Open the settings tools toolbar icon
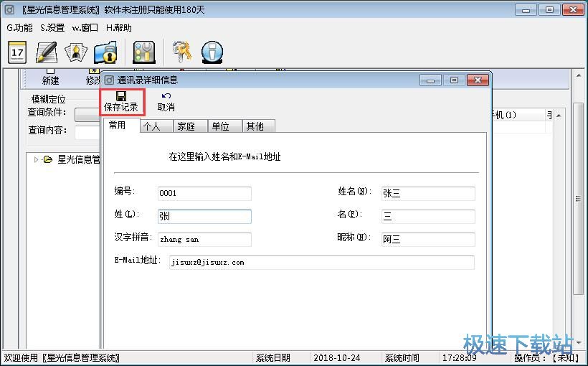This screenshot has height=366, width=588. (144, 52)
